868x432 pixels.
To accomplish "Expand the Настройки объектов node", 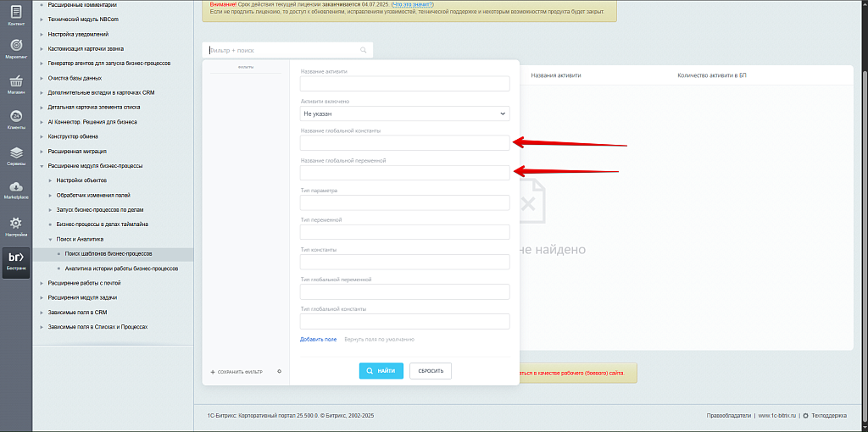I will point(50,180).
